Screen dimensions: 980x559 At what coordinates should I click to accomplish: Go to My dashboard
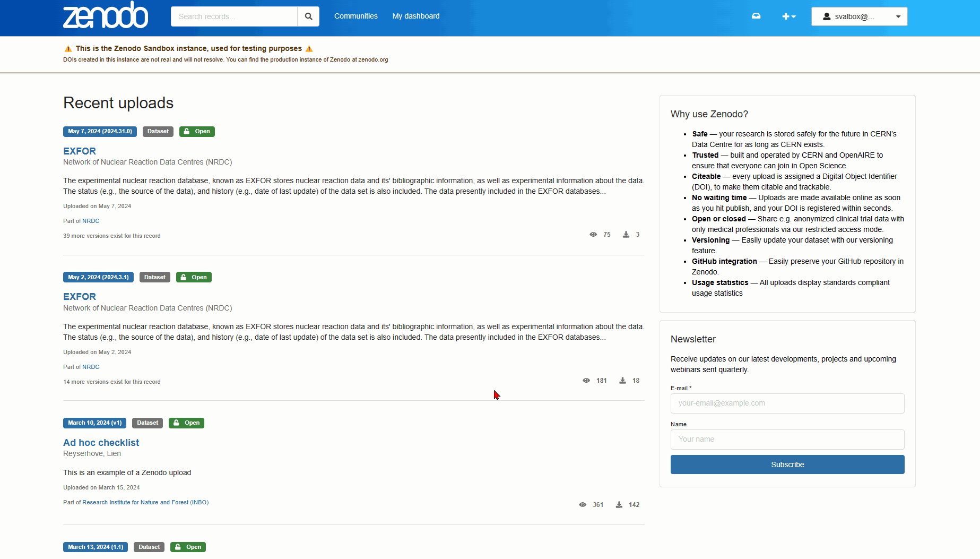[416, 16]
